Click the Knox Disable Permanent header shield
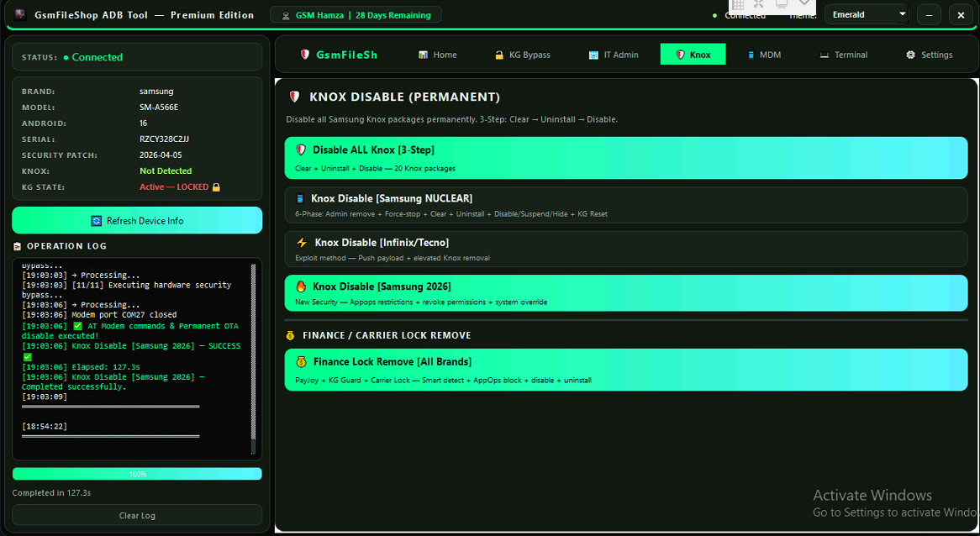The width and height of the screenshot is (980, 536). pos(294,97)
